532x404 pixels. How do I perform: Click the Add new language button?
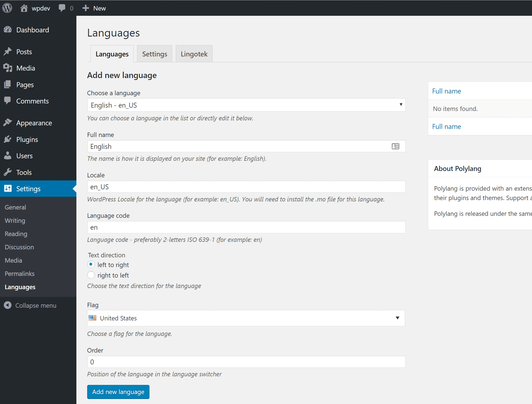point(118,392)
